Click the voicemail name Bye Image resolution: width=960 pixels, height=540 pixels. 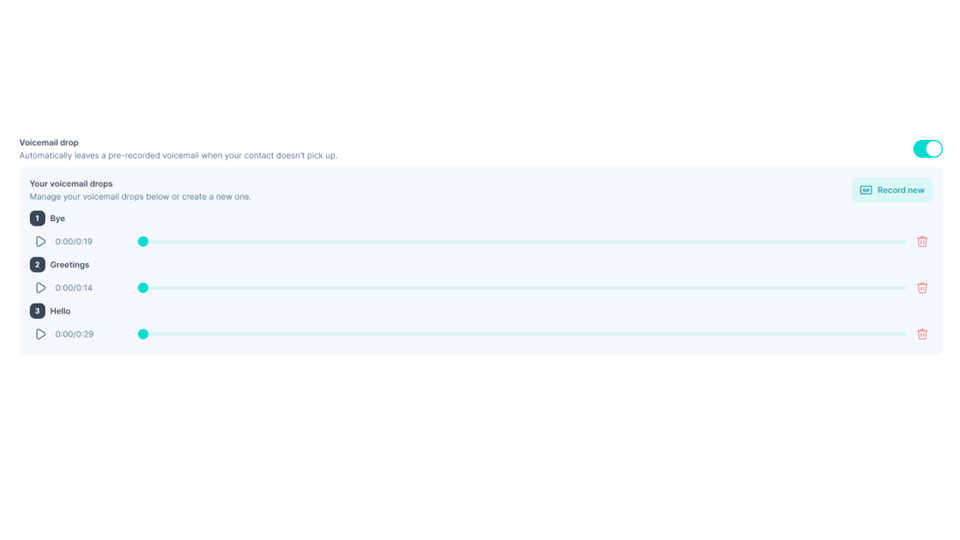[58, 218]
